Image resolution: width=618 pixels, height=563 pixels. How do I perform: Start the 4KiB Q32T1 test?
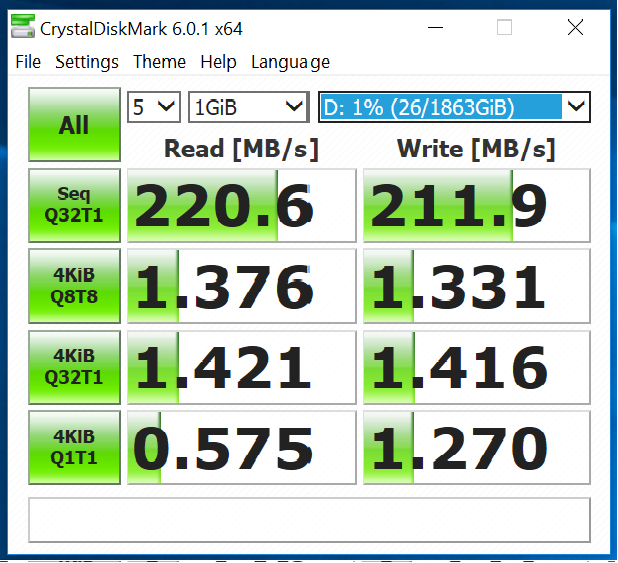[x=74, y=367]
